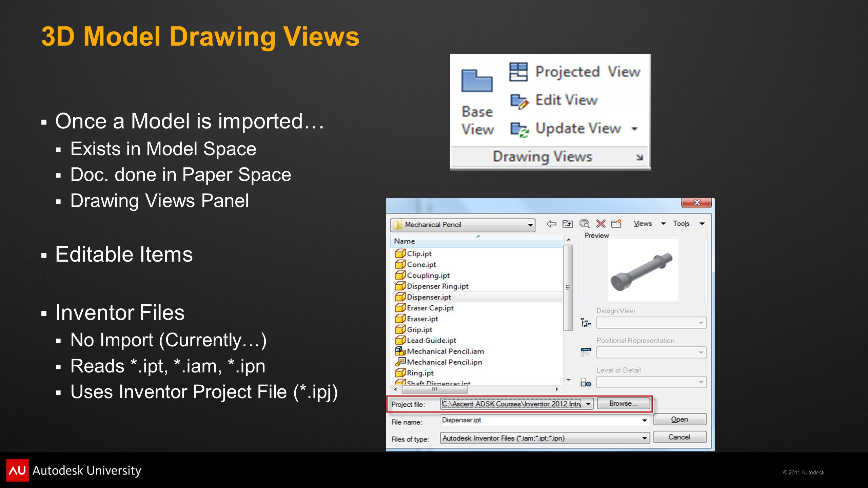Open the Files of type dropdown
Screen dimensions: 868x488
point(545,438)
